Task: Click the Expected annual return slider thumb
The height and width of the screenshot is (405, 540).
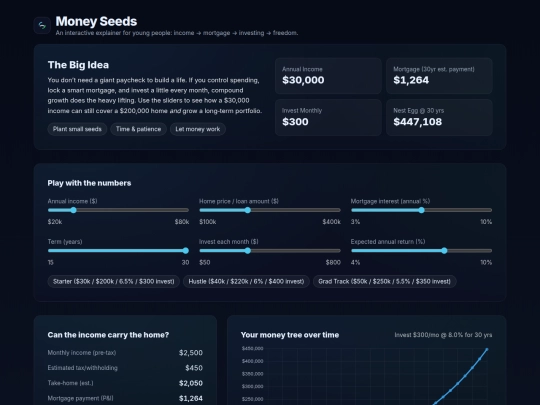Action: coord(444,251)
